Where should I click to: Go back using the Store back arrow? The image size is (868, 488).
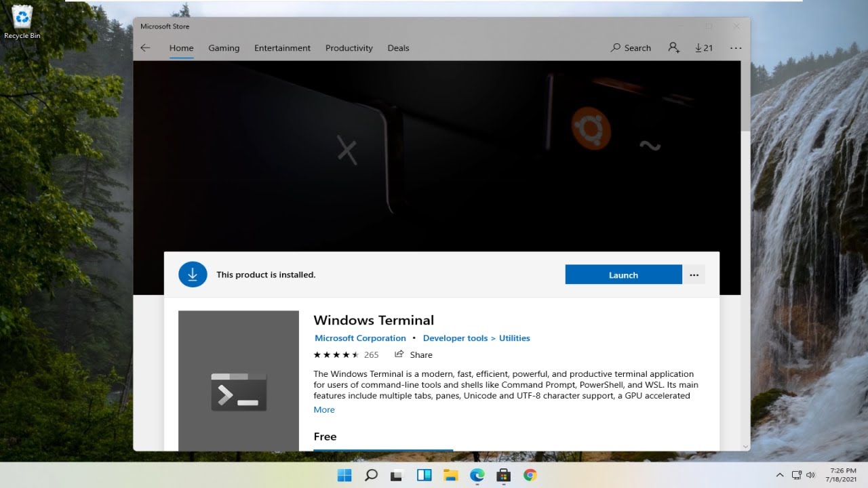tap(145, 48)
